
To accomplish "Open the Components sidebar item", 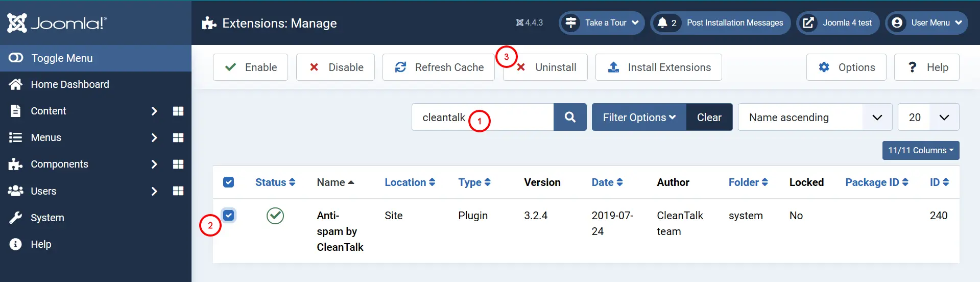I will tap(59, 164).
